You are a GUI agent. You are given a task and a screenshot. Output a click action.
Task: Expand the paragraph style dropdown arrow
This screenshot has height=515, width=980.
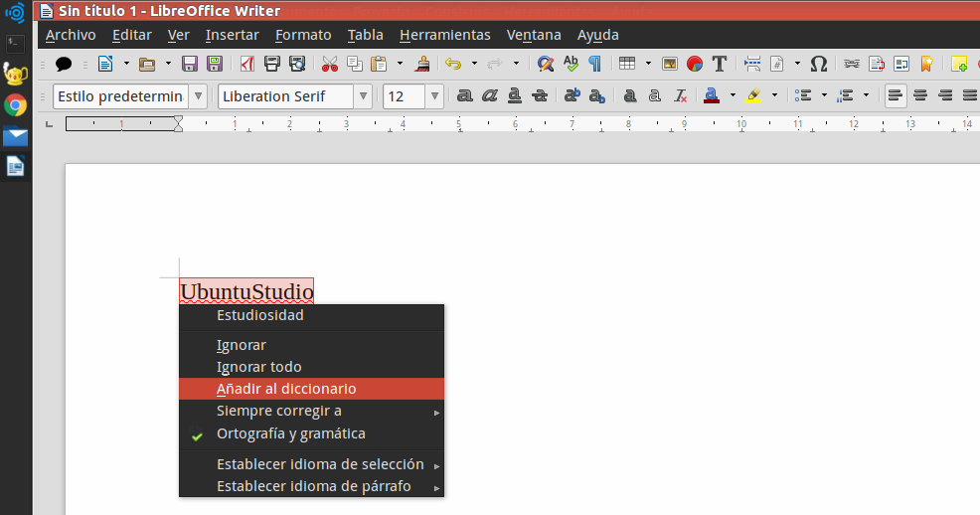198,96
